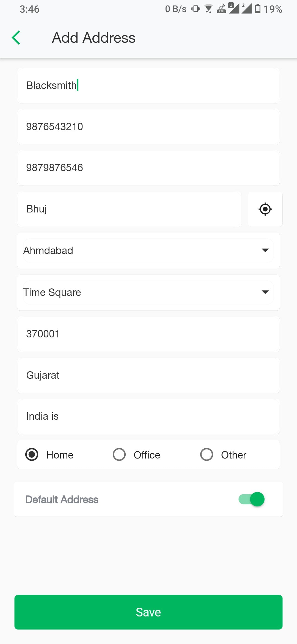
Task: Disable the Default Address switch
Action: (x=252, y=499)
